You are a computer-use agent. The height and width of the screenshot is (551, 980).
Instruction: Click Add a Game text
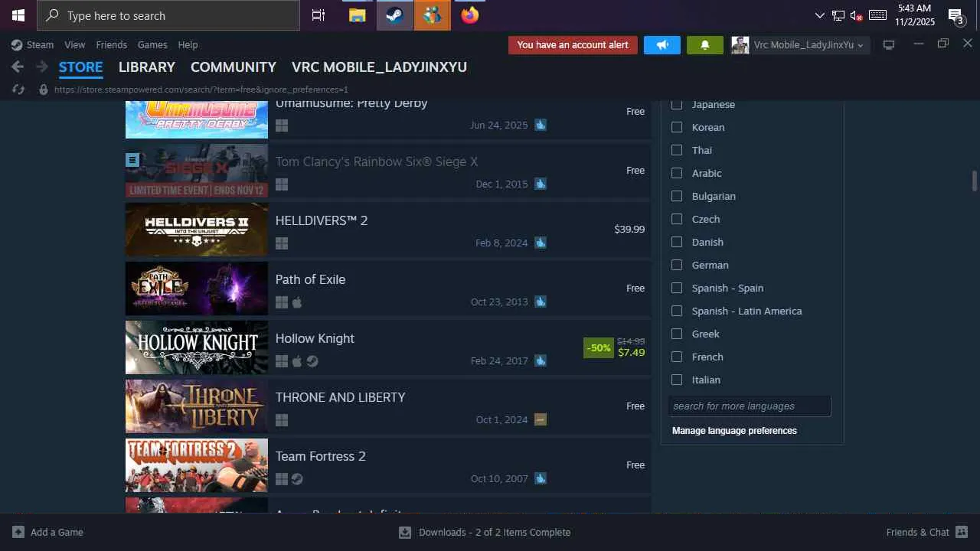coord(57,532)
